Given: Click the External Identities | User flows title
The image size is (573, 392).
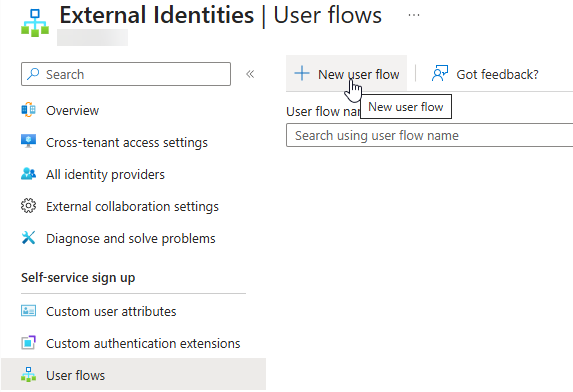Looking at the screenshot, I should pos(221,15).
